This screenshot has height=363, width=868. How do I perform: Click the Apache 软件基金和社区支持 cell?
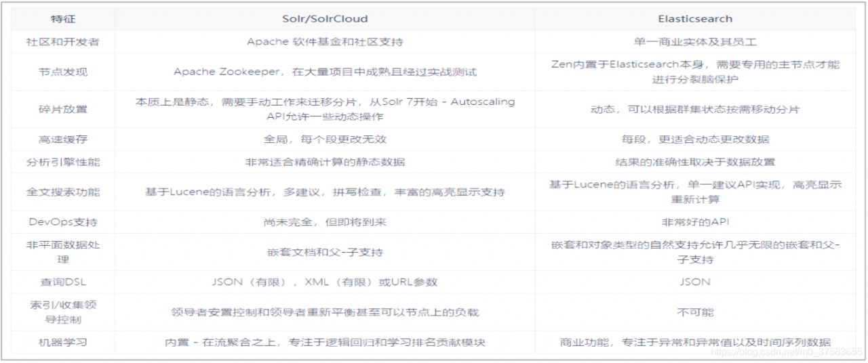click(325, 41)
